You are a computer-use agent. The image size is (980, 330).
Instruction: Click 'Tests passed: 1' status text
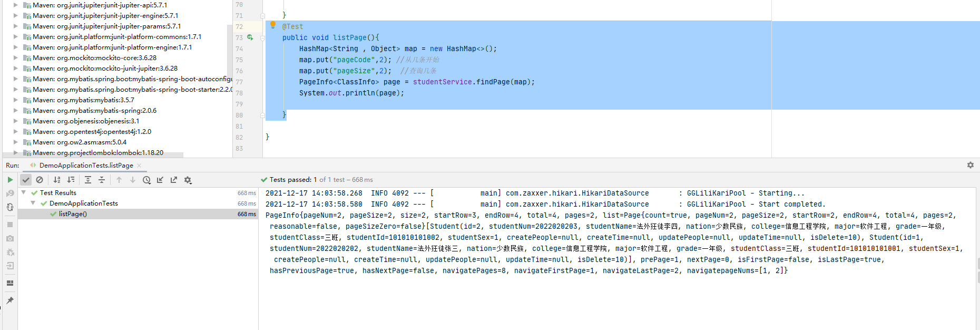click(293, 180)
